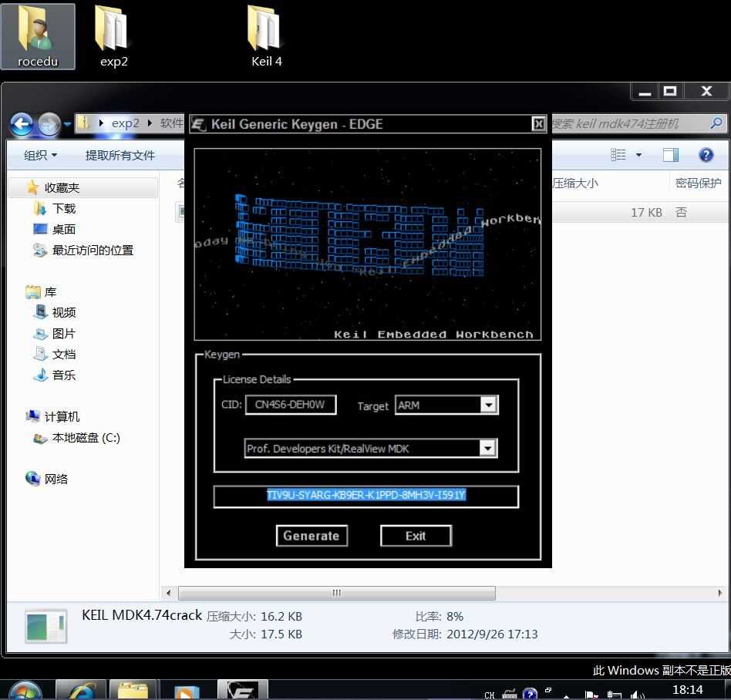Close the Keil Generic Keygen dialog

coord(538,124)
